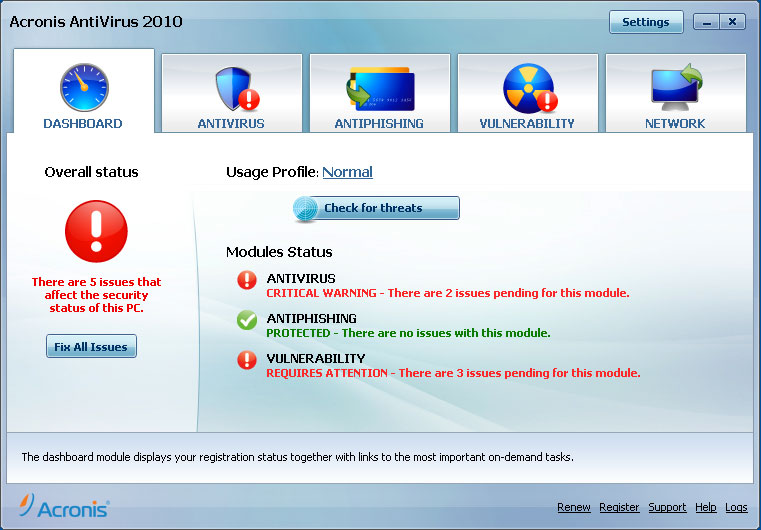Click the ANTIPHISHING module heading in Modules Status
761x530 pixels.
pyautogui.click(x=312, y=318)
